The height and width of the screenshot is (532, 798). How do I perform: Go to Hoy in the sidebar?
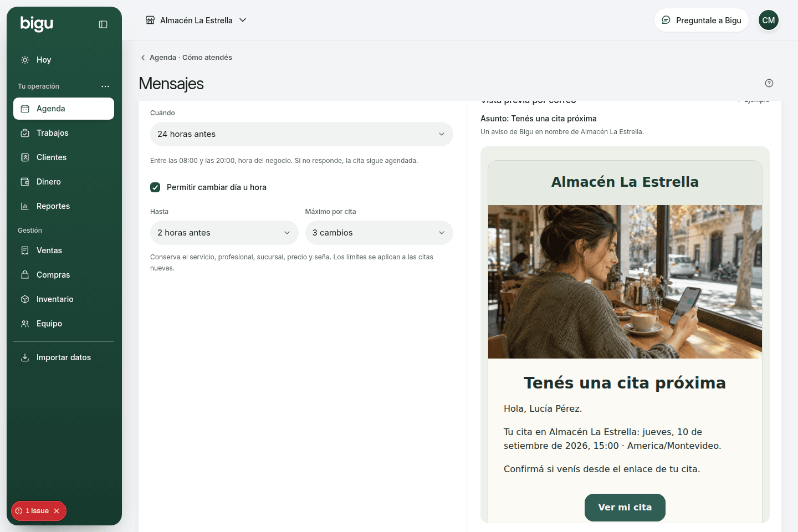[x=64, y=60]
